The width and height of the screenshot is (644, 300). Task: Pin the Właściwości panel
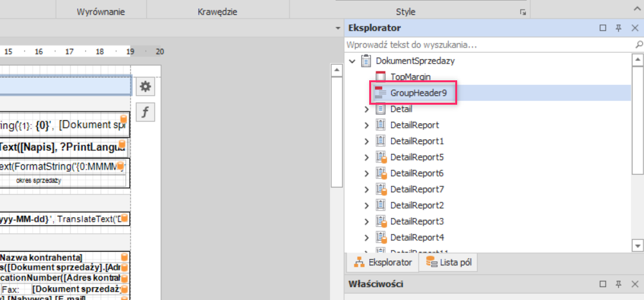(618, 284)
